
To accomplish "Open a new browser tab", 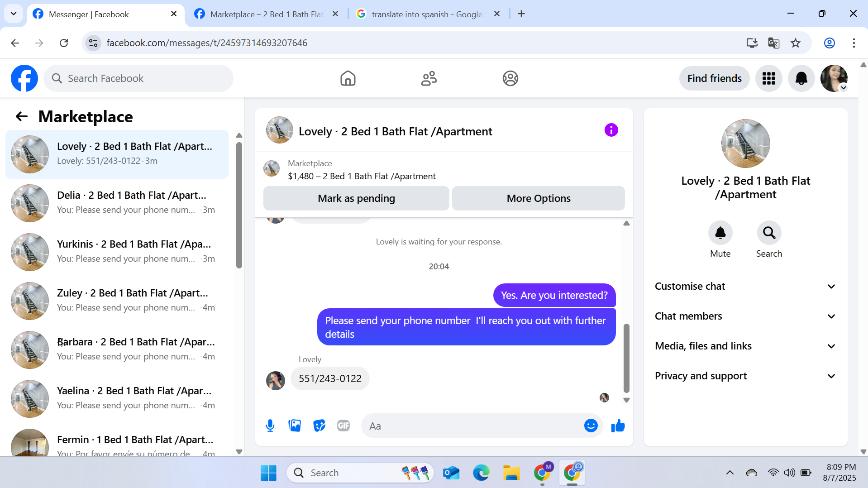I will (521, 14).
